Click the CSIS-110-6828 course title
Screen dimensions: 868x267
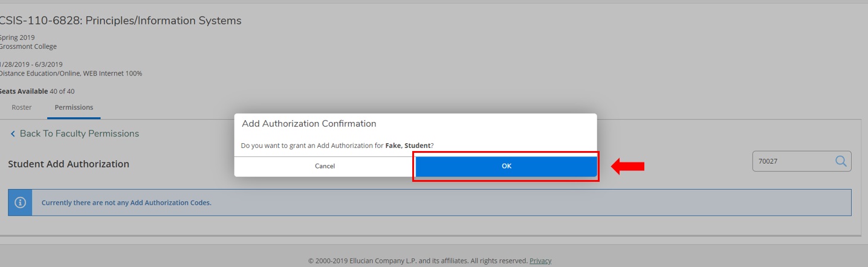[x=120, y=21]
